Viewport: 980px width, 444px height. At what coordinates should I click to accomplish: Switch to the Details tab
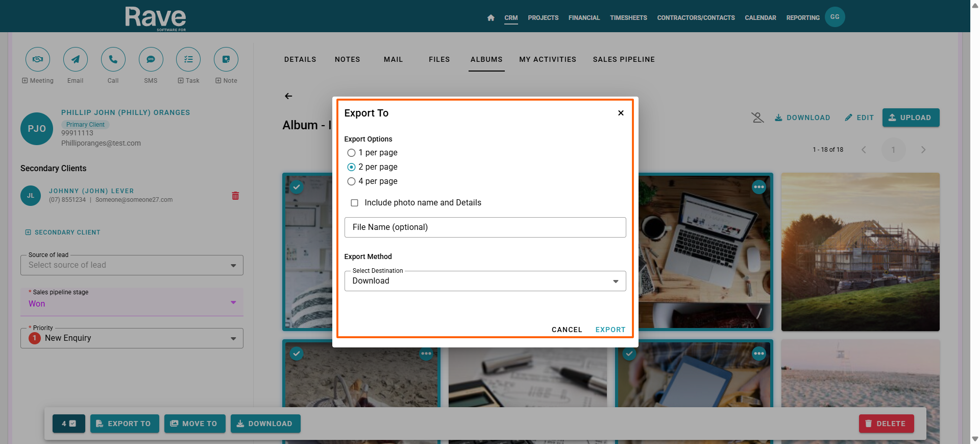[x=300, y=60]
